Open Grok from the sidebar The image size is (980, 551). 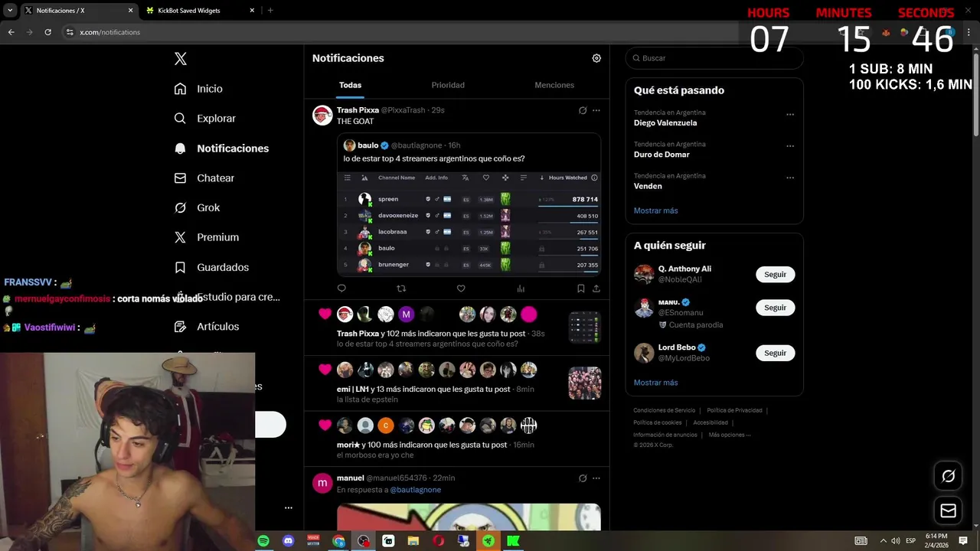point(197,207)
